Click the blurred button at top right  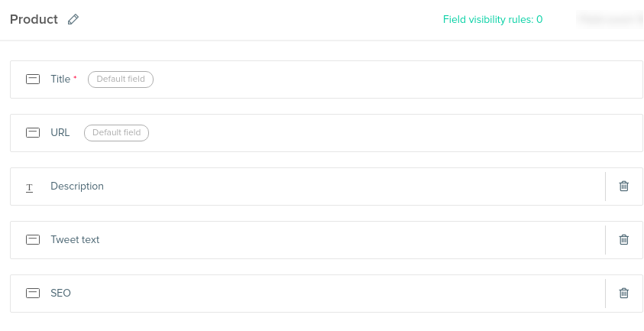pyautogui.click(x=610, y=19)
